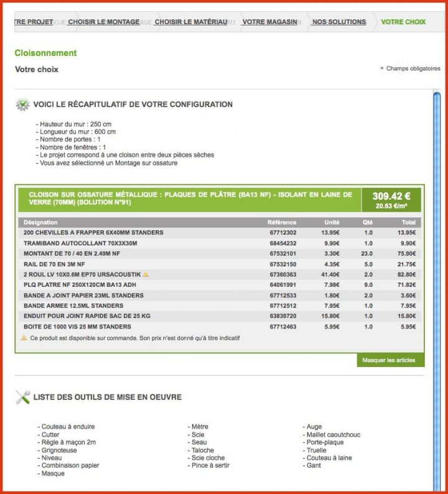The width and height of the screenshot is (448, 494).
Task: Click the gear checkmark icon beside the configuration recap heading
Action: [22, 105]
